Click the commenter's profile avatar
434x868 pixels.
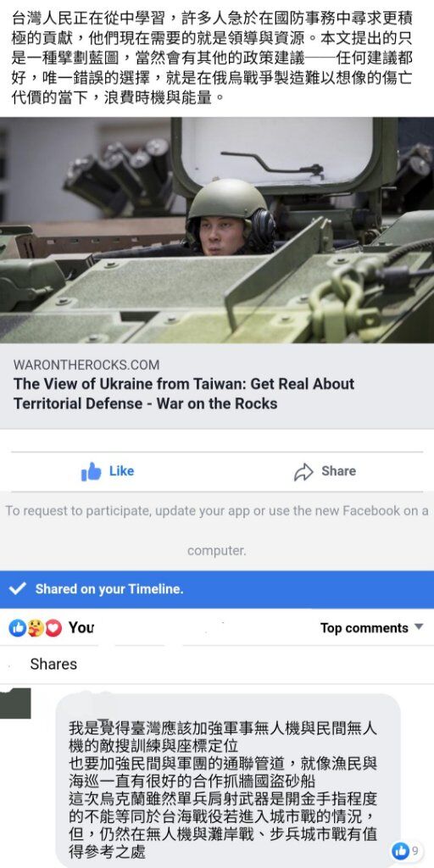pos(15,703)
